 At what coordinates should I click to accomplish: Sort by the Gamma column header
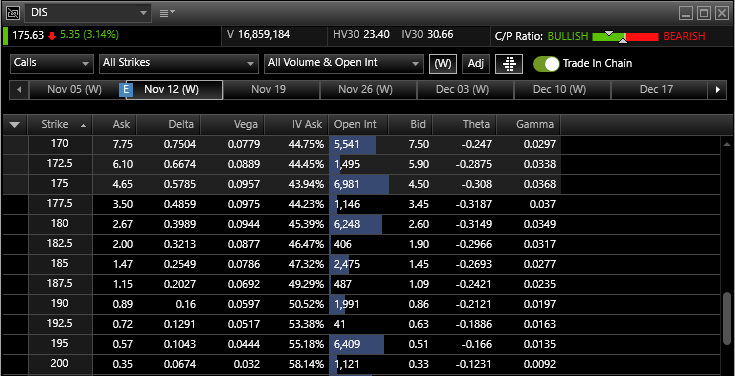coord(528,125)
